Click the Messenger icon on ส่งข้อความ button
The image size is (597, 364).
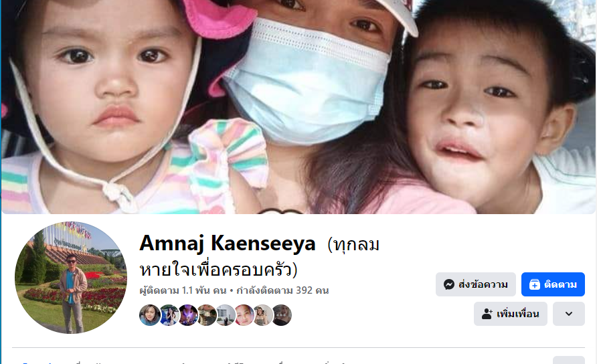pos(449,284)
